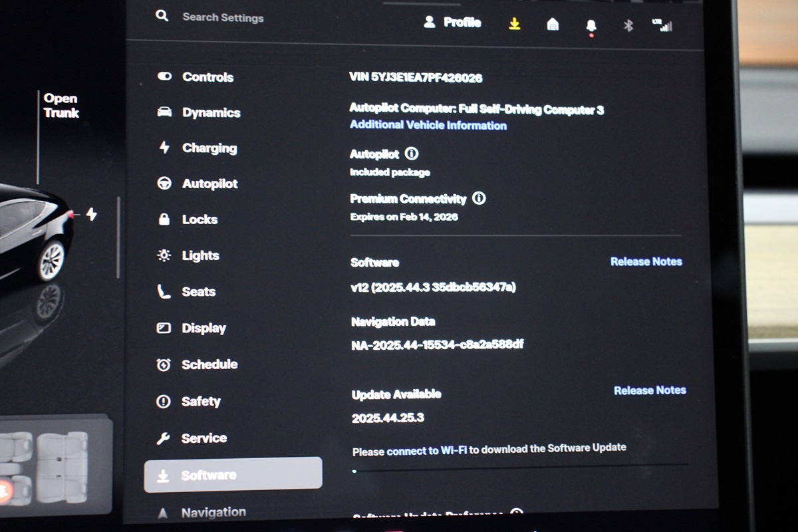Viewport: 798px width, 532px height.
Task: Tap the yellow software download icon
Action: coord(514,24)
